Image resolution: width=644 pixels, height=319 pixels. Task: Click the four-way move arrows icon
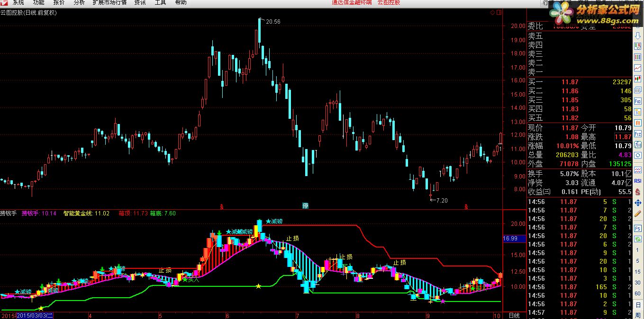pos(638,203)
